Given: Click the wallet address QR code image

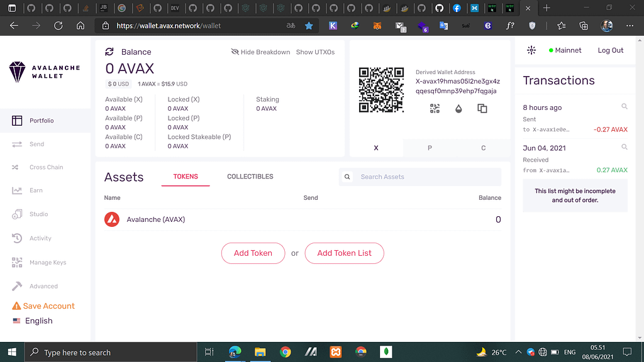Looking at the screenshot, I should coord(381,90).
